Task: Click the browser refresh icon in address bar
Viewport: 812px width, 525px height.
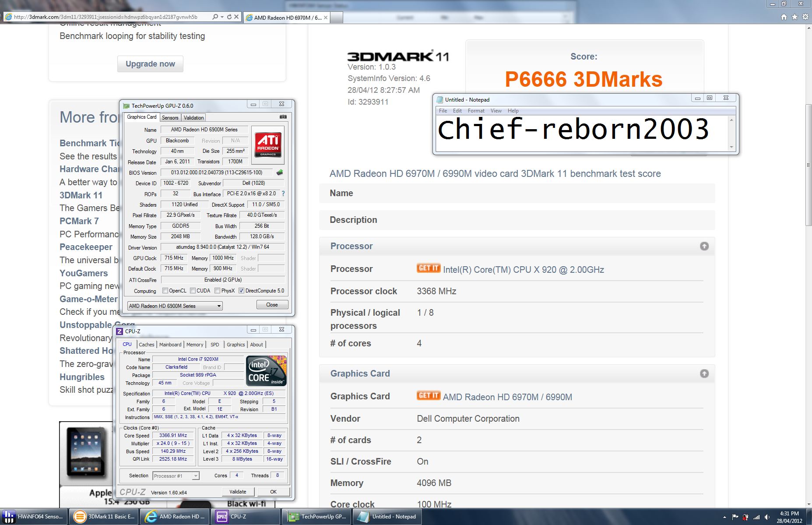Action: pyautogui.click(x=229, y=17)
